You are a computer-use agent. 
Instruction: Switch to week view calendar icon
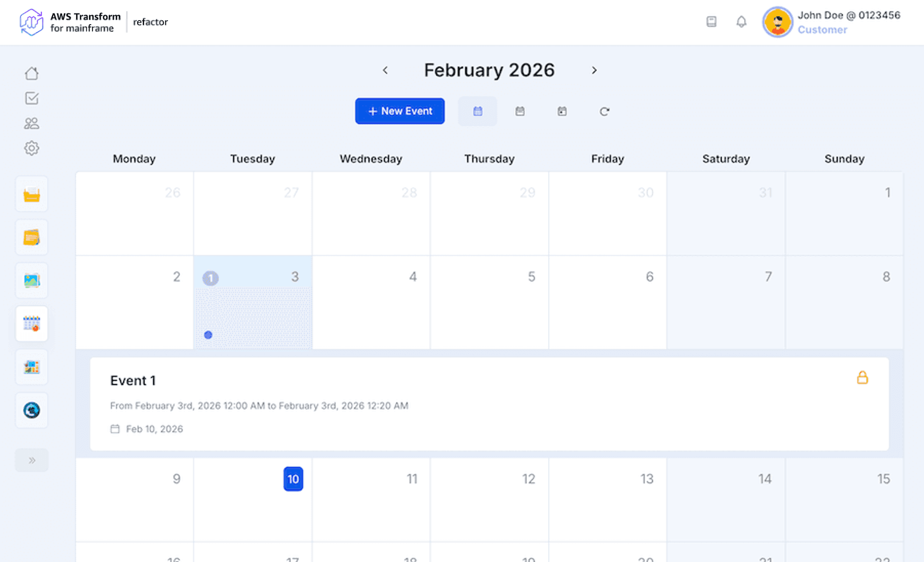(520, 111)
